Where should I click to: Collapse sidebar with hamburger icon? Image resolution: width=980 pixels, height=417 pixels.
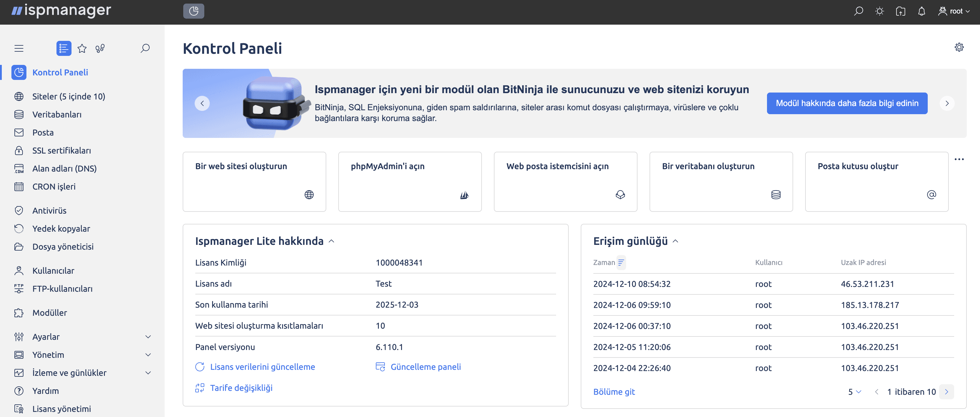19,48
